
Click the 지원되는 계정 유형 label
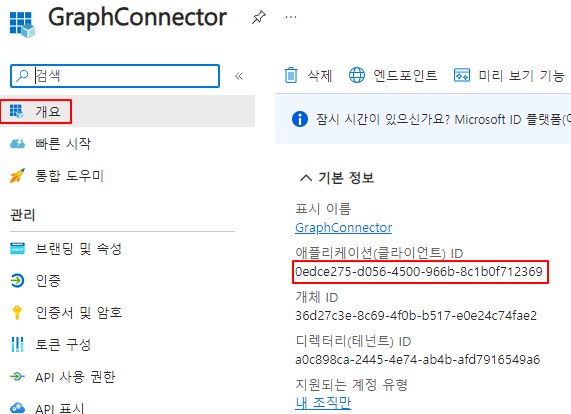pos(351,385)
